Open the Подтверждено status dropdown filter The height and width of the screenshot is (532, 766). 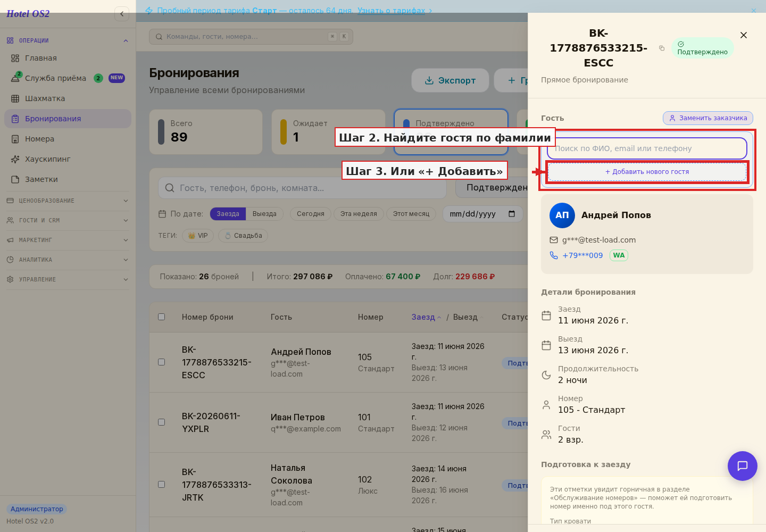click(492, 188)
